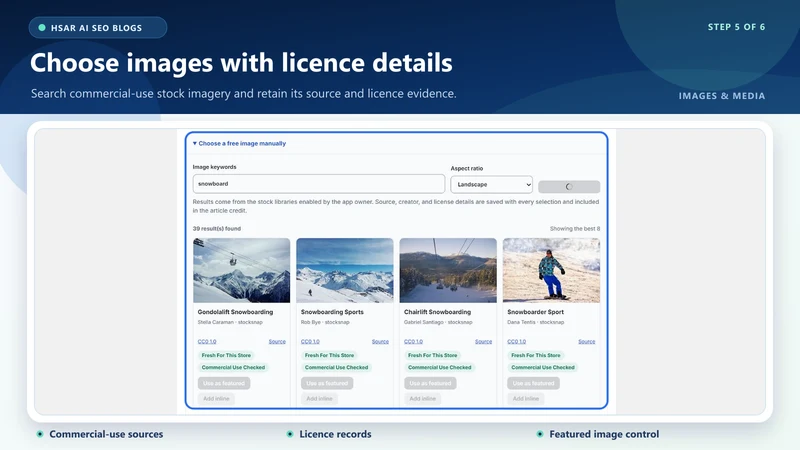
Task: Click 'Add inline' under Chairlift Snowboarding
Action: 422,398
